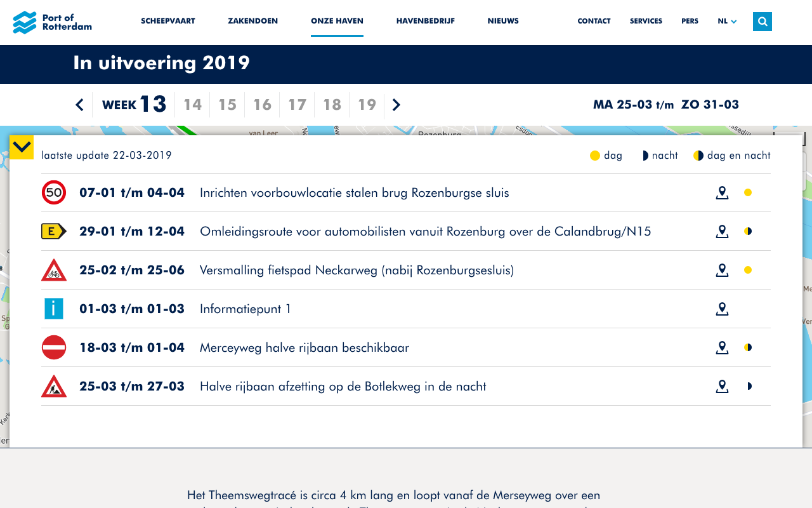Show Calandbrug/N15 detour location pin
The image size is (812, 508).
(722, 231)
